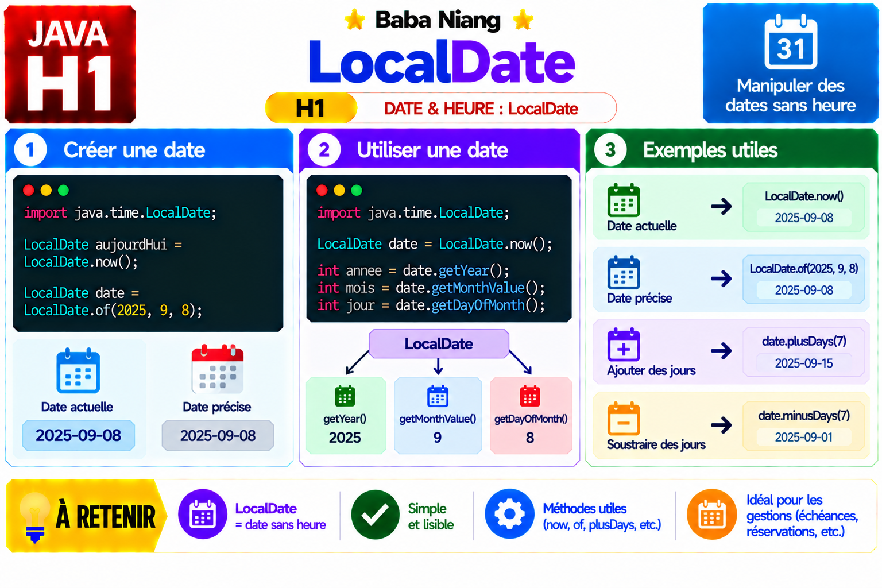The image size is (882, 588).
Task: Click the 2025-09-08 value under Date précise in section 1
Action: click(218, 435)
